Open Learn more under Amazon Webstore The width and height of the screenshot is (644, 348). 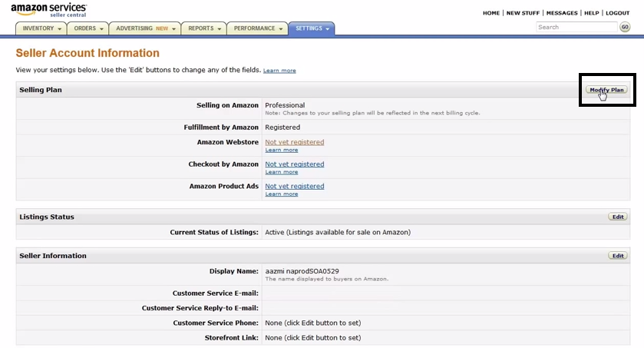[282, 150]
